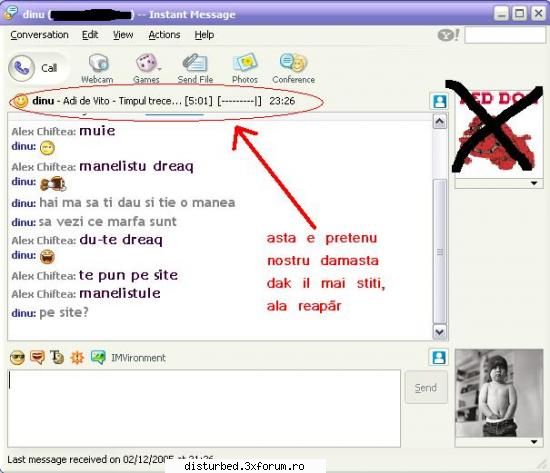Toggle contact's display image button top right
The height and width of the screenshot is (473, 550).
440,101
